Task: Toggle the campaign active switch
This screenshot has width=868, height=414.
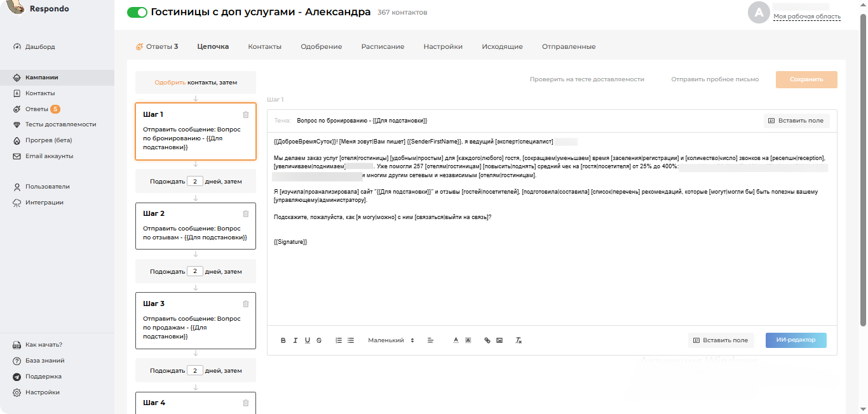Action: point(137,11)
